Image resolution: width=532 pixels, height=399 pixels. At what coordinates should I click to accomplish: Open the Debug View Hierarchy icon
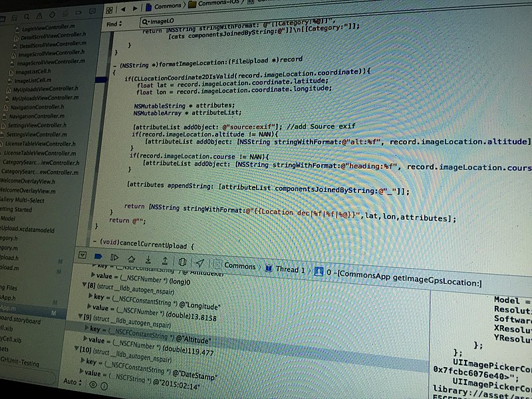click(x=182, y=261)
